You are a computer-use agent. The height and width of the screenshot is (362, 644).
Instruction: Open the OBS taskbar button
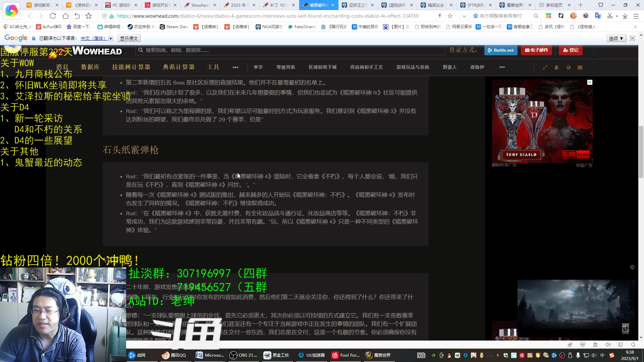click(244, 355)
